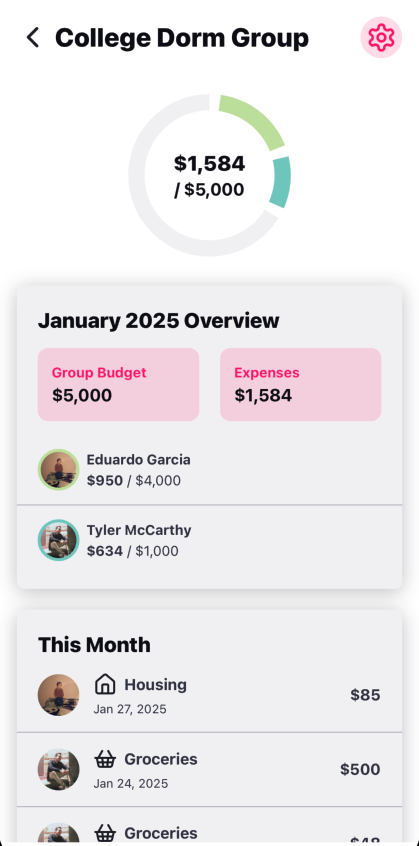Click the green segment of the donut chart
Screen dimensions: 419x846
255,119
